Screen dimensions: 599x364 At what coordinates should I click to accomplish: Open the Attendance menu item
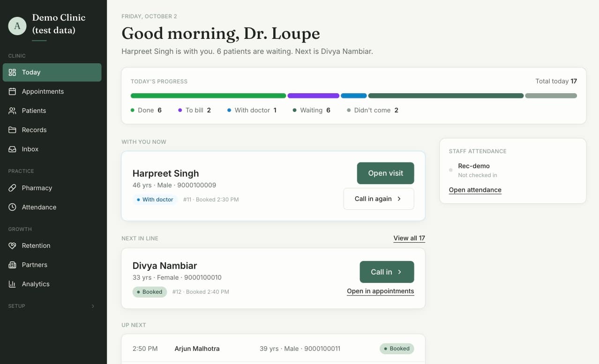pos(52,207)
